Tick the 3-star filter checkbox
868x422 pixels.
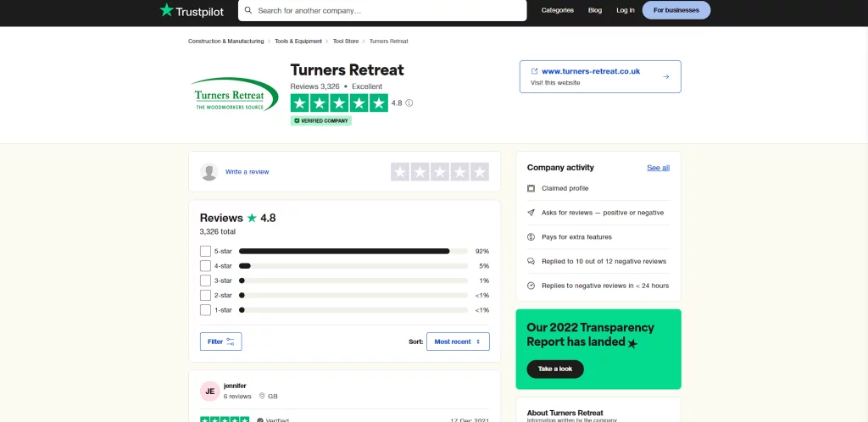[x=205, y=280]
